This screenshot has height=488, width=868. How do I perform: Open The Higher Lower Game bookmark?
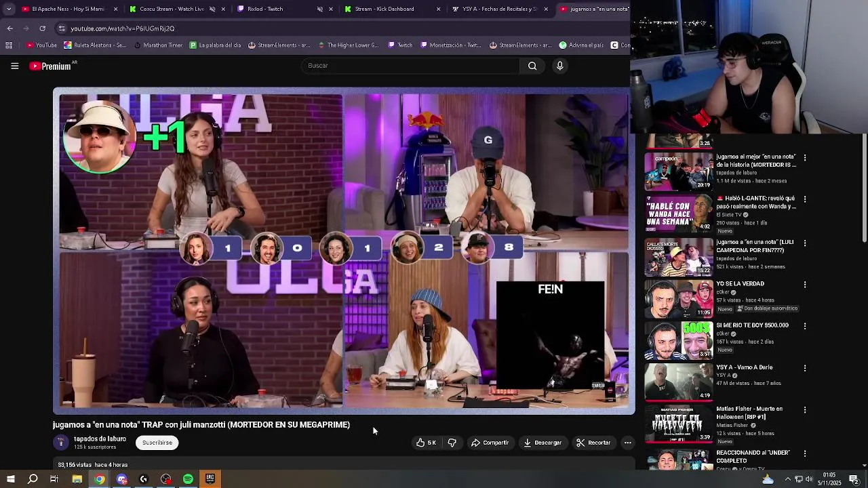coord(348,45)
